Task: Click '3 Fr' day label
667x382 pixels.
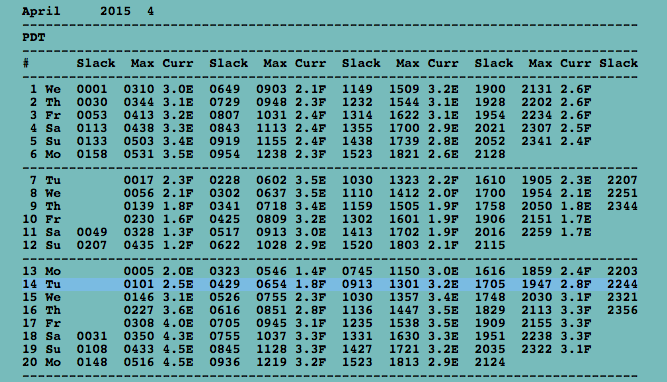Action: (45, 115)
